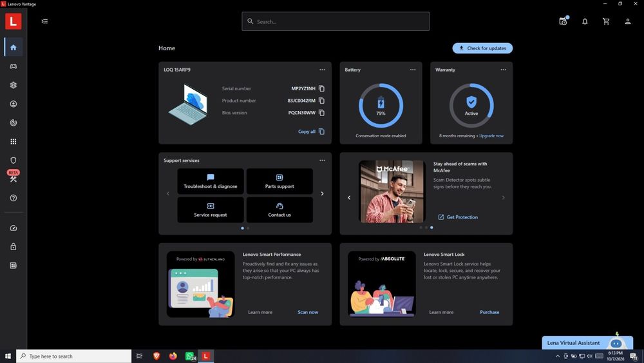Click Copy all link
Screen dimensions: 644x363
tap(311, 132)
